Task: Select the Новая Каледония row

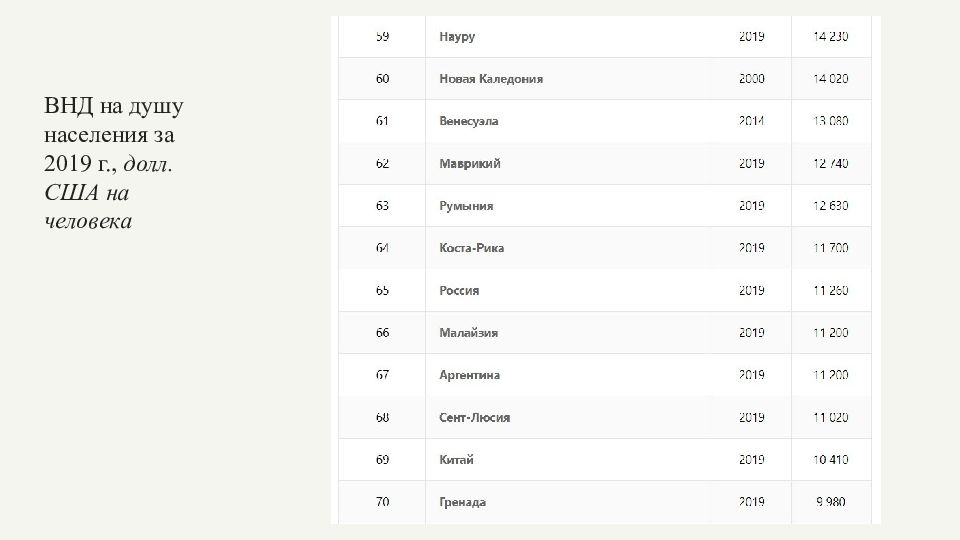Action: [x=604, y=79]
